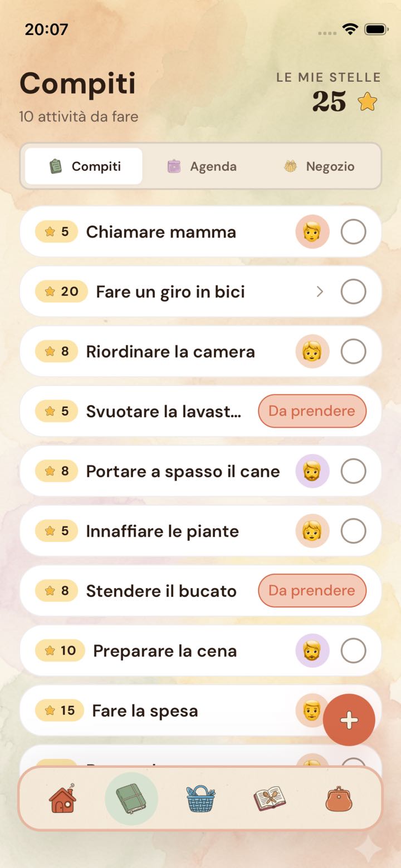Tick the Preparare la cena circle
The height and width of the screenshot is (868, 401).
(353, 650)
